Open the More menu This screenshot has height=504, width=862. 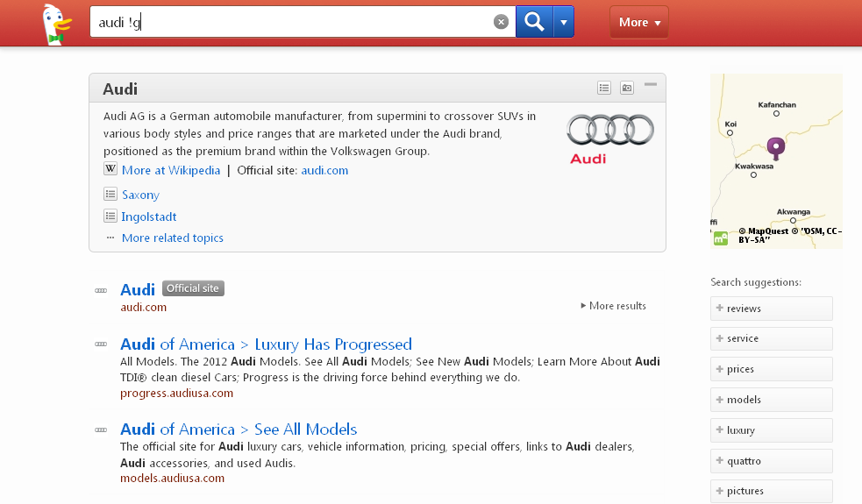coord(638,22)
